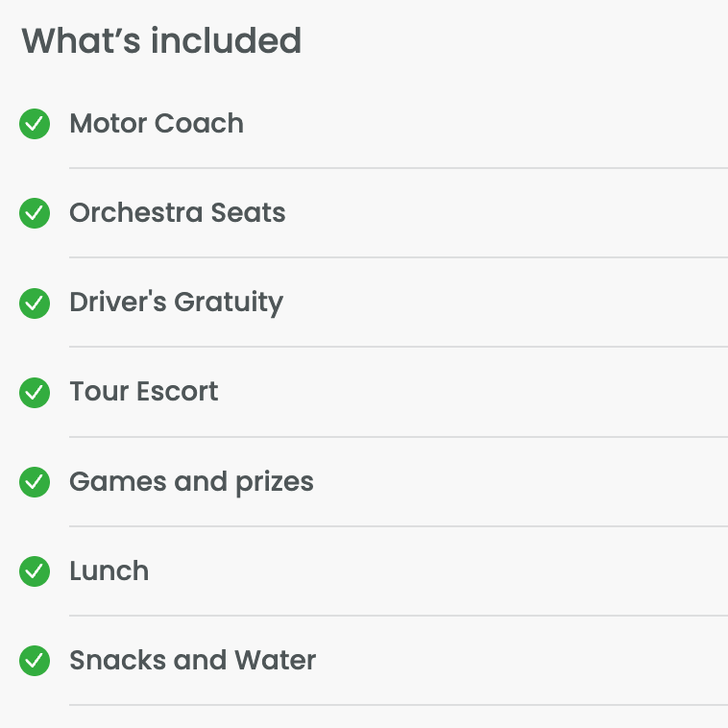Image resolution: width=728 pixels, height=728 pixels.
Task: Click the divider line below Motor Coach
Action: point(398,168)
